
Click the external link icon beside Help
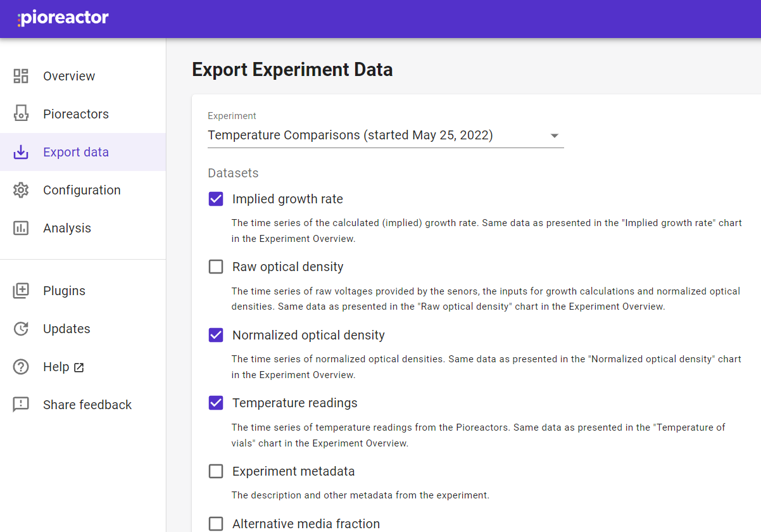point(79,367)
